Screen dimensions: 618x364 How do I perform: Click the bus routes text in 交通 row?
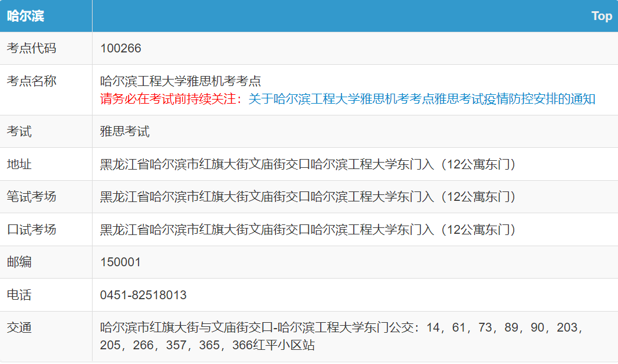click(x=342, y=336)
